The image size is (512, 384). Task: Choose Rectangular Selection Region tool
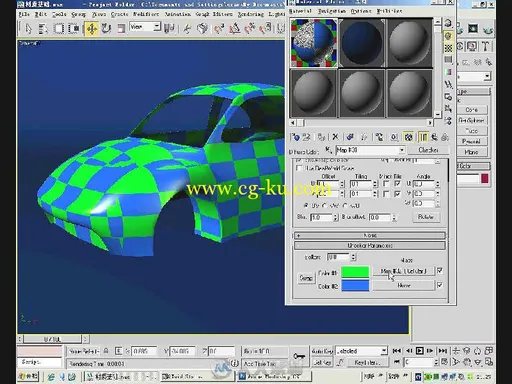tap(59, 29)
